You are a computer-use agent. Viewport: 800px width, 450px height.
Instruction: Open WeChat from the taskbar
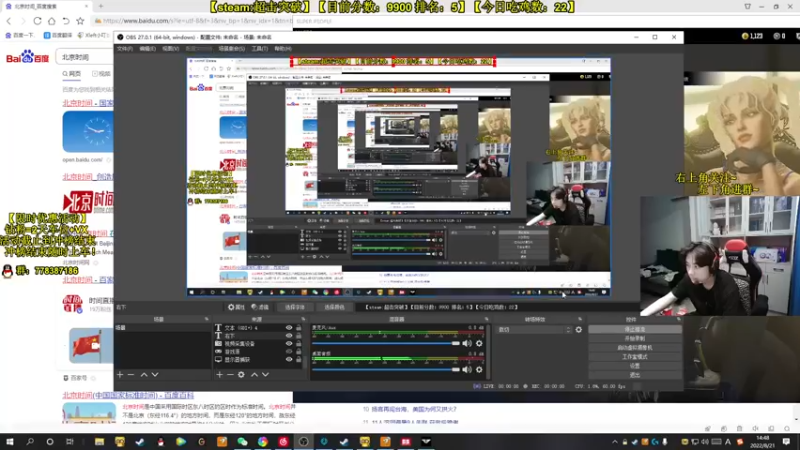coord(242,442)
